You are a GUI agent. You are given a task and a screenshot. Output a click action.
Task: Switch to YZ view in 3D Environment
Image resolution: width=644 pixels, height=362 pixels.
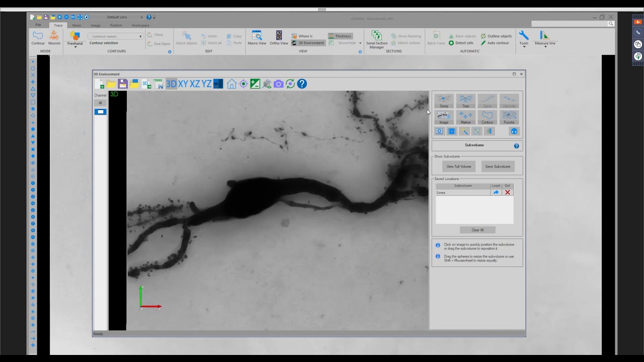207,84
